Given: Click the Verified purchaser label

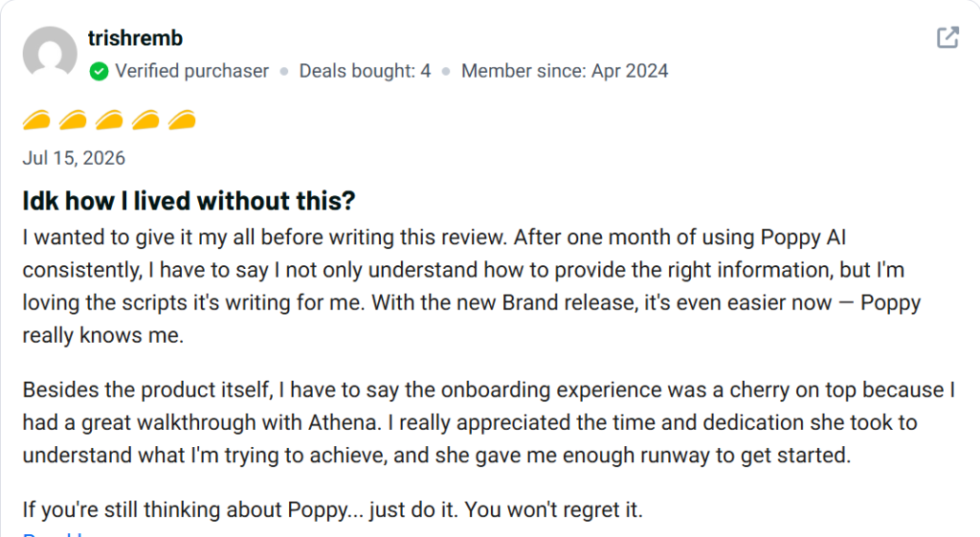Looking at the screenshot, I should tap(191, 71).
